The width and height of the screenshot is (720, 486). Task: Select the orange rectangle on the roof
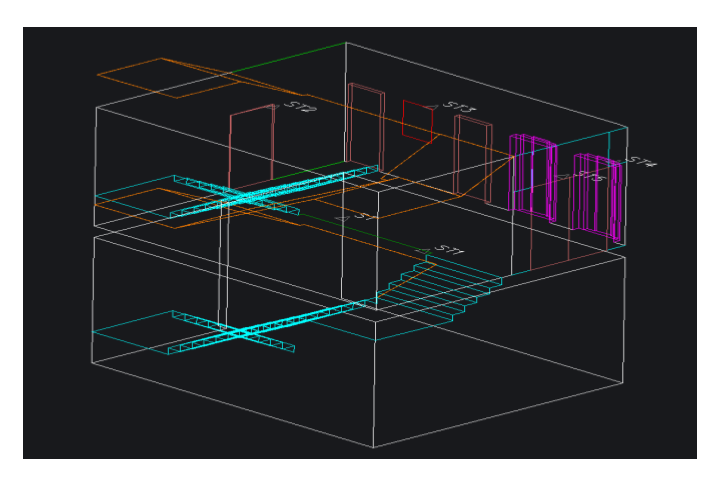point(168,78)
